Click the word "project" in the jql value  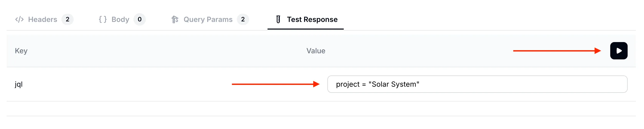point(348,84)
